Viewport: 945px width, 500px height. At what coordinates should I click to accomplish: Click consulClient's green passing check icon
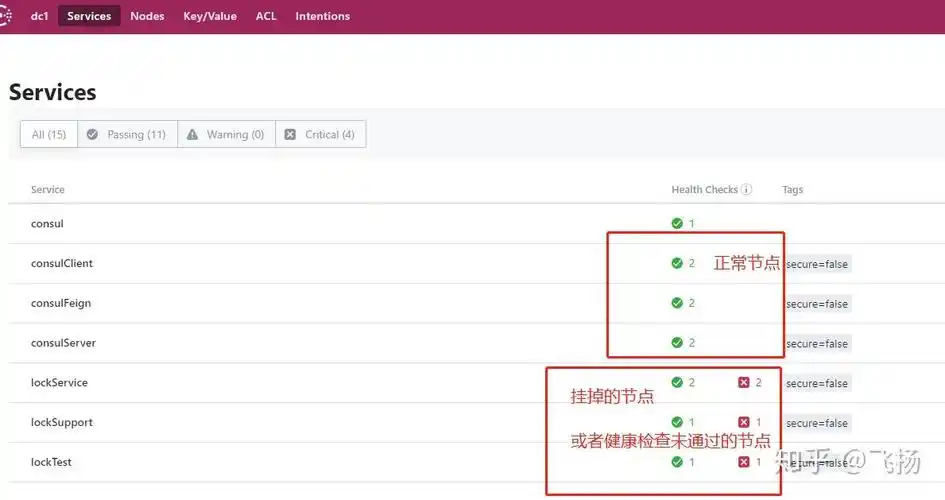[x=677, y=263]
